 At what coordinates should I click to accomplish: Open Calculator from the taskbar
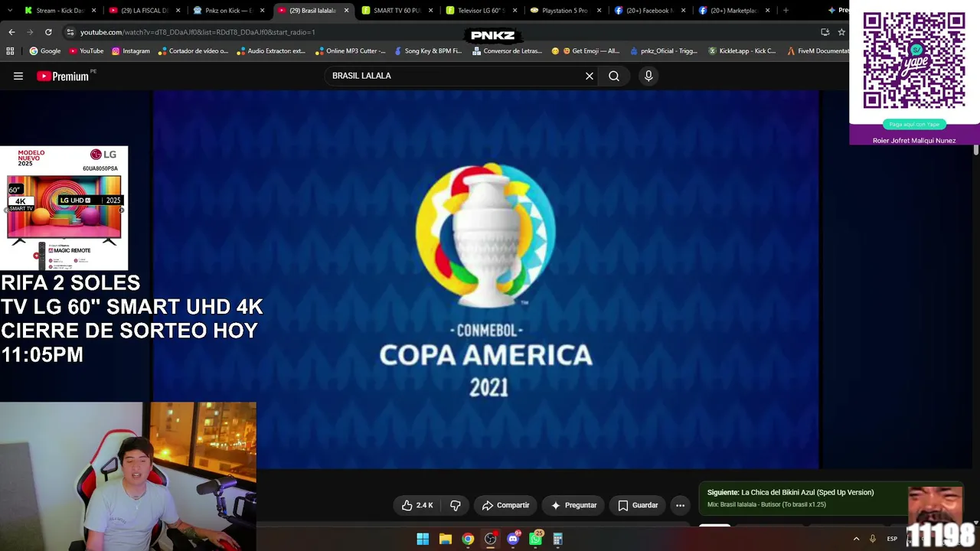click(x=558, y=540)
